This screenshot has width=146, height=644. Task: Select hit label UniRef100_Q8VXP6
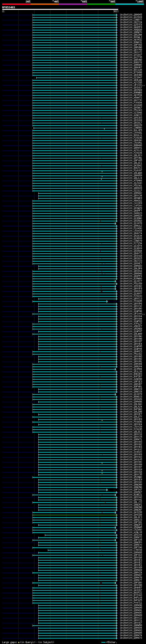click(x=131, y=304)
